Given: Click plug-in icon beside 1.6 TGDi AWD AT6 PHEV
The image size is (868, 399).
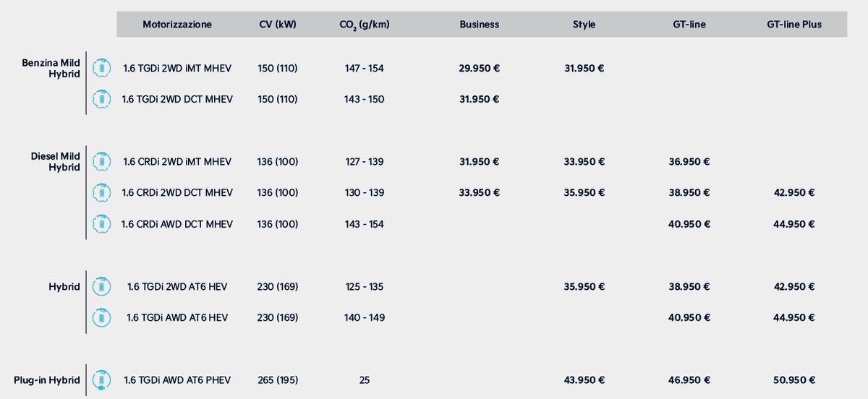Looking at the screenshot, I should tap(102, 380).
